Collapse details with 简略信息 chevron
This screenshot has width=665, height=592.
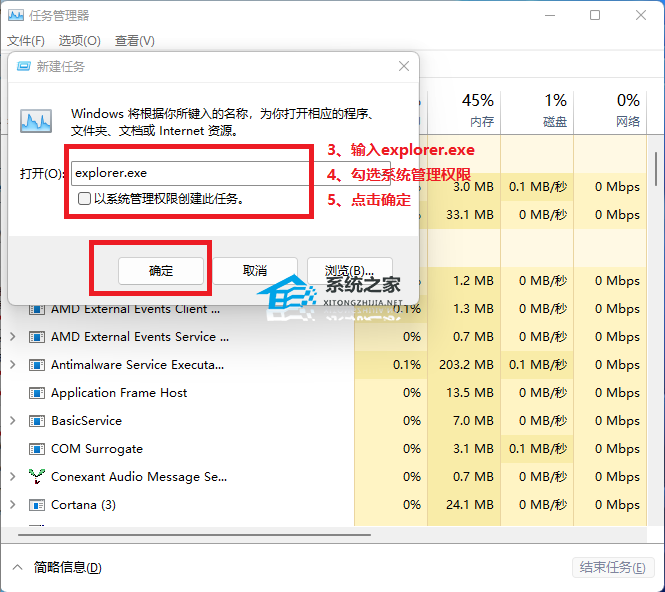[x=17, y=567]
